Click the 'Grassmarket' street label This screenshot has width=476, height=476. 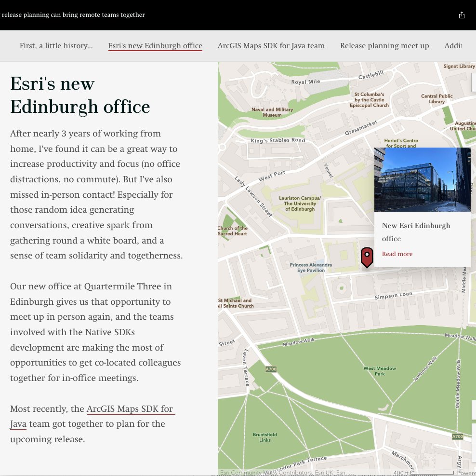(361, 128)
